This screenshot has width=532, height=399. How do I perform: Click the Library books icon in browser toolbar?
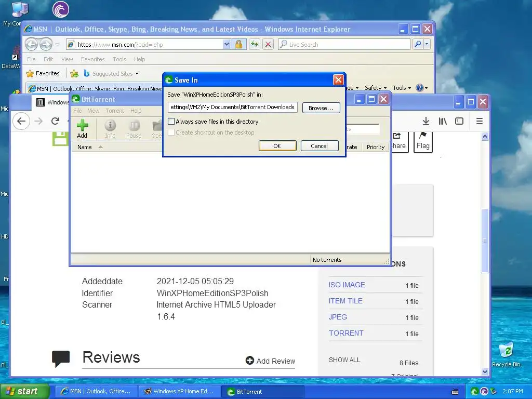point(443,121)
